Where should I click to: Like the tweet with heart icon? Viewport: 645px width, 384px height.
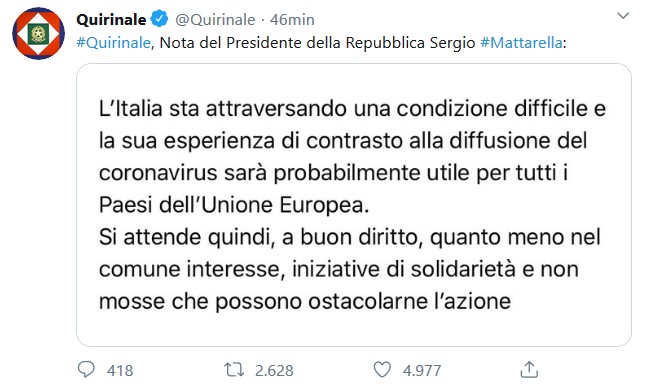(382, 369)
